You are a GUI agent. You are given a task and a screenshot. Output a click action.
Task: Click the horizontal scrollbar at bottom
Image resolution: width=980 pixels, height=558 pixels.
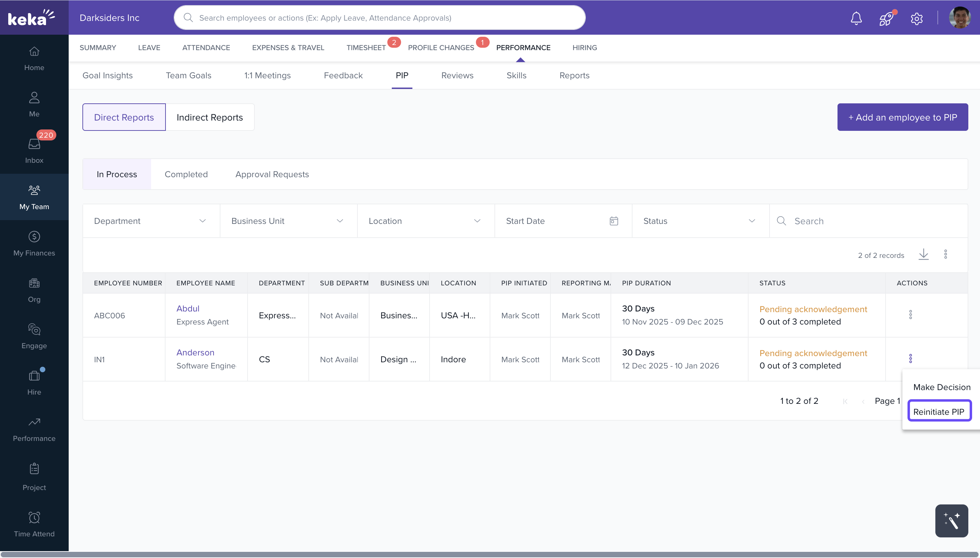point(490,554)
